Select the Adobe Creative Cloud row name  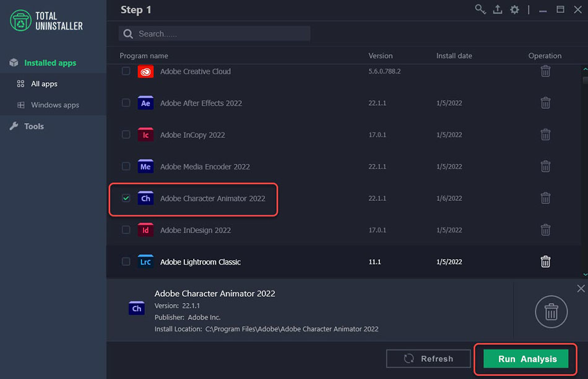pos(196,71)
